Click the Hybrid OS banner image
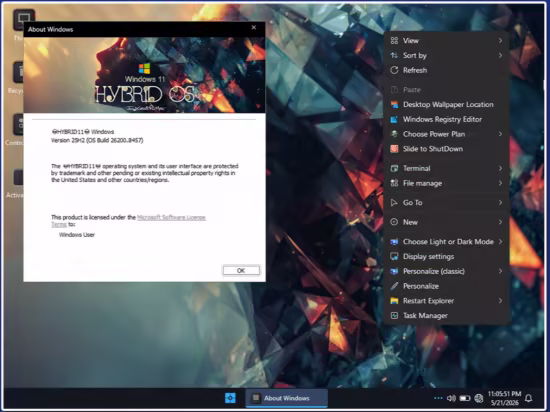This screenshot has width=550, height=412. point(145,75)
